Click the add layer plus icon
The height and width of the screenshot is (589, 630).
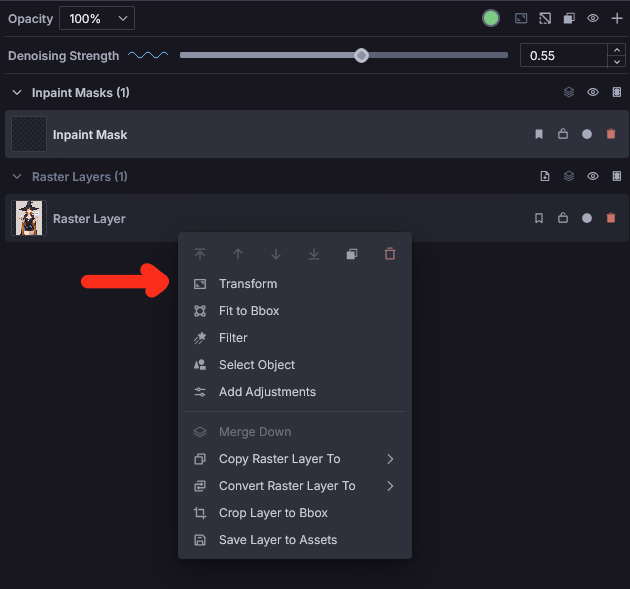617,18
